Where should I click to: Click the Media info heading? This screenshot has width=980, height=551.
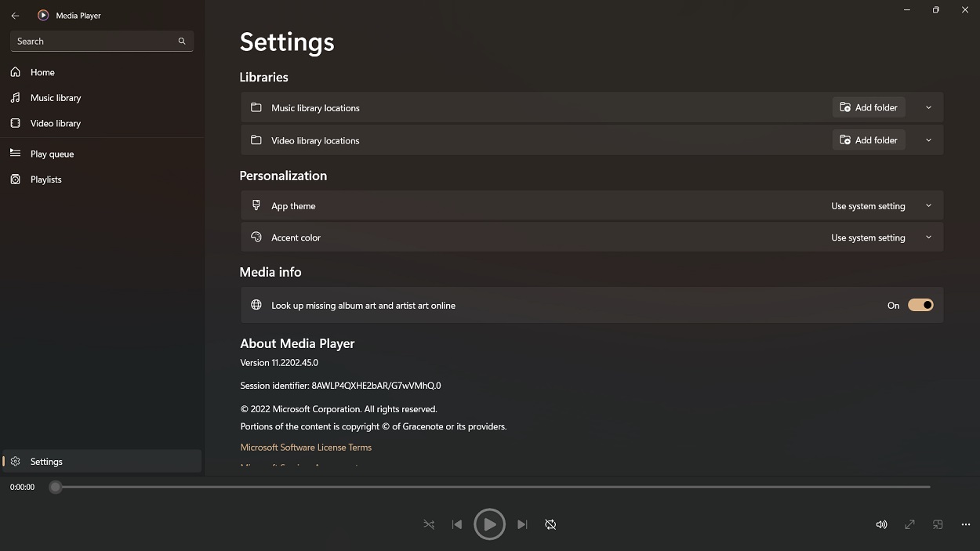(x=270, y=272)
